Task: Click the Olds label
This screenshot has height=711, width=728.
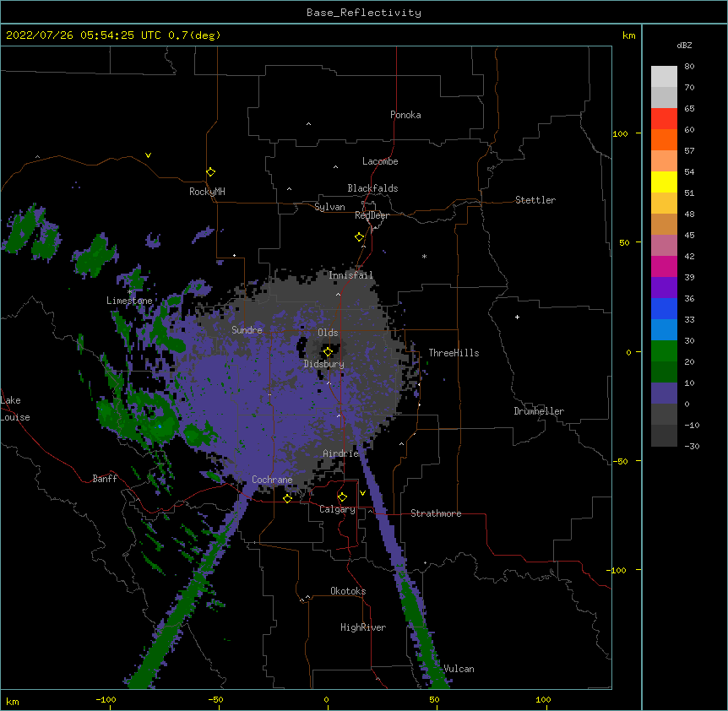Action: pos(328,333)
